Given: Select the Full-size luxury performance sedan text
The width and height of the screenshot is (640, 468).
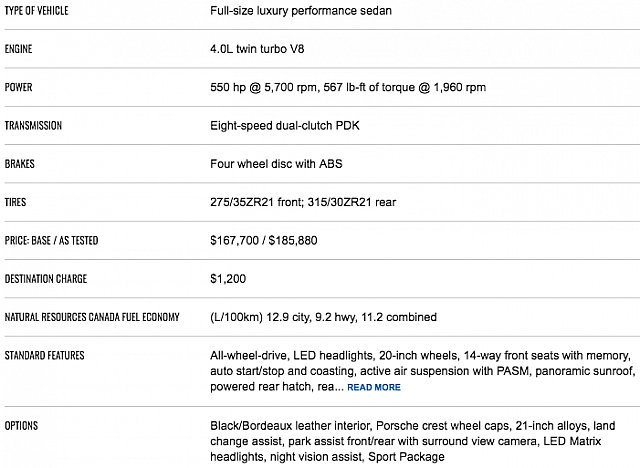Looking at the screenshot, I should (301, 10).
